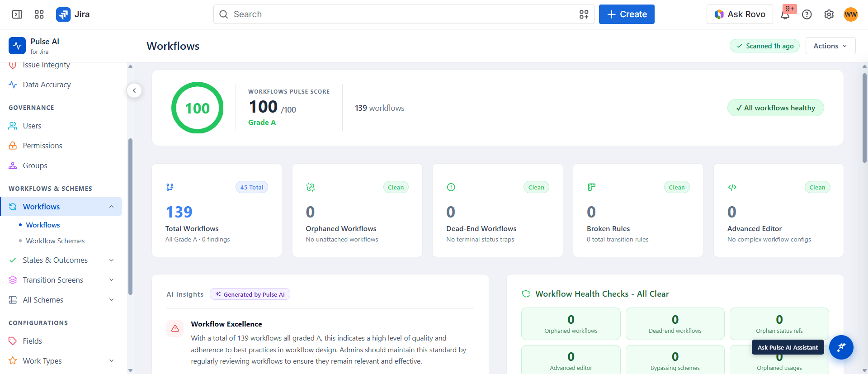Click the Users people icon in sidebar

coord(13,126)
